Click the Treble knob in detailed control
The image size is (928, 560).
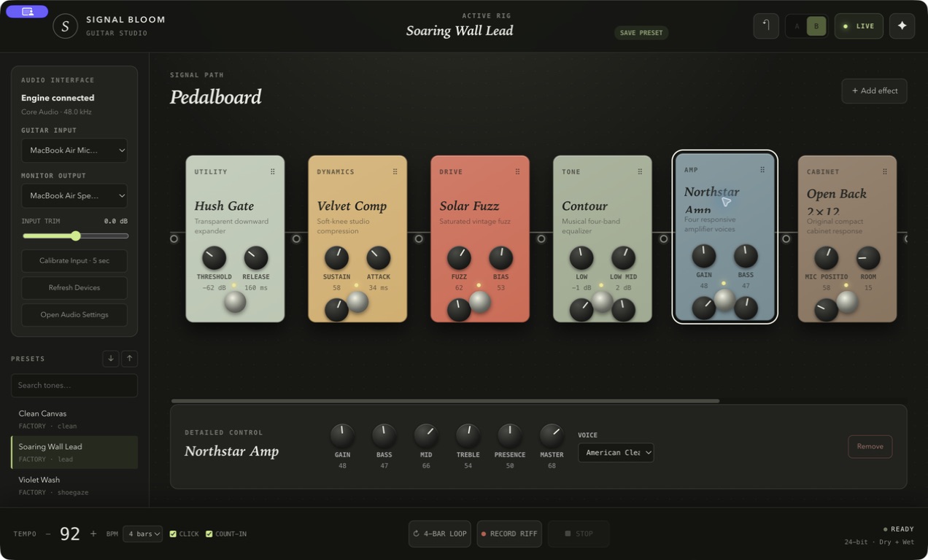coord(468,435)
